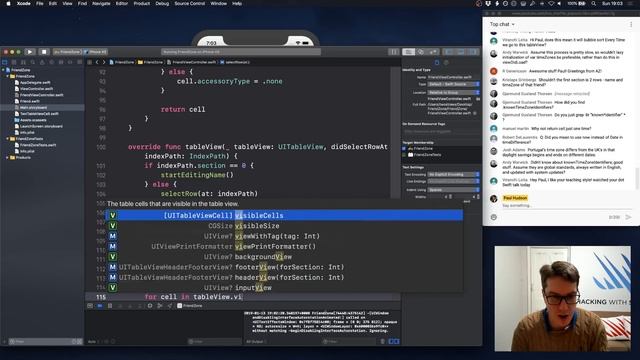Switch to Standard editor button
640x360 pixels.
pos(408,52)
